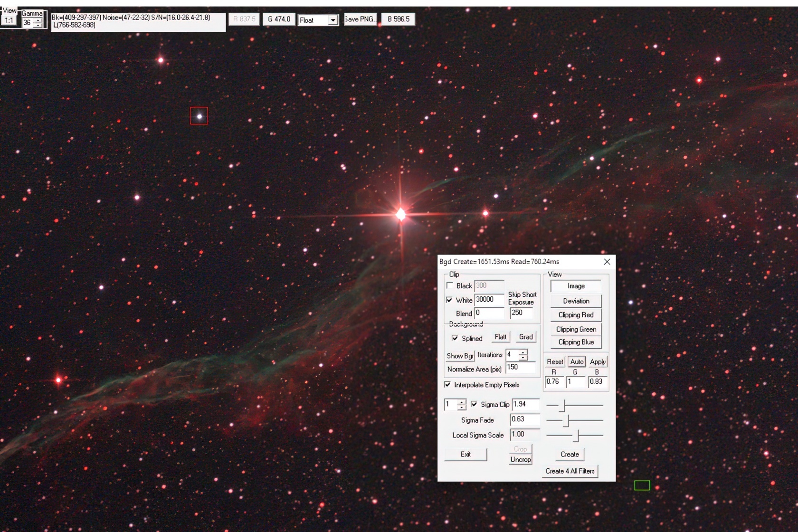Click the Local Sigma Scale field (1.00)
The width and height of the screenshot is (798, 532).
[525, 434]
